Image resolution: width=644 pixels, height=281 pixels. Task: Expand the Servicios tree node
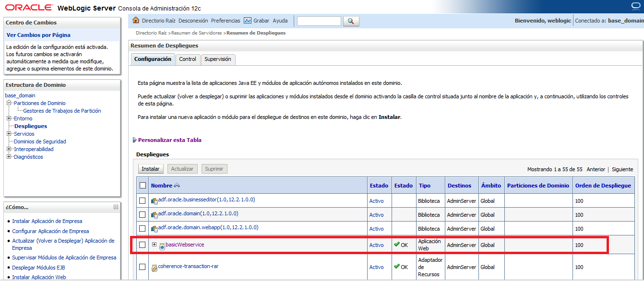point(9,134)
